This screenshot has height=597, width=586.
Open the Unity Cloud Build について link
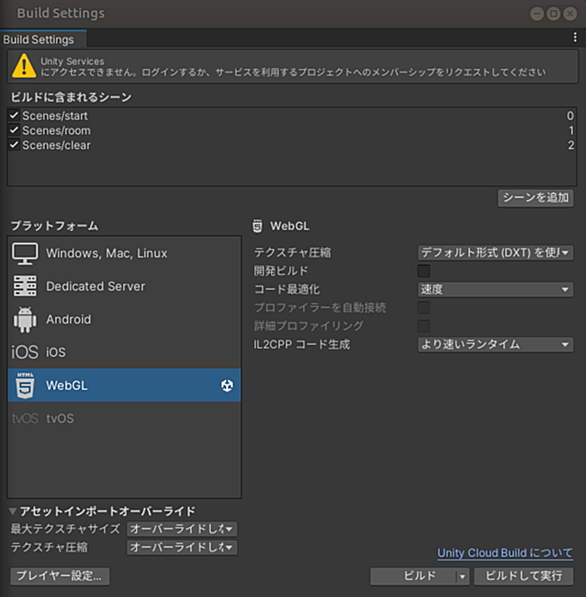point(505,553)
